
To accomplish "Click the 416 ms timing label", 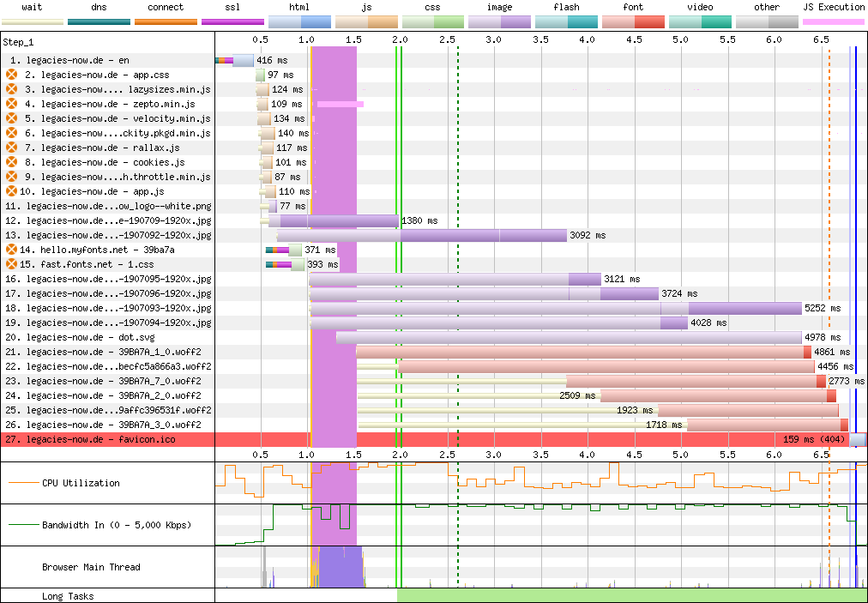I will pos(272,60).
